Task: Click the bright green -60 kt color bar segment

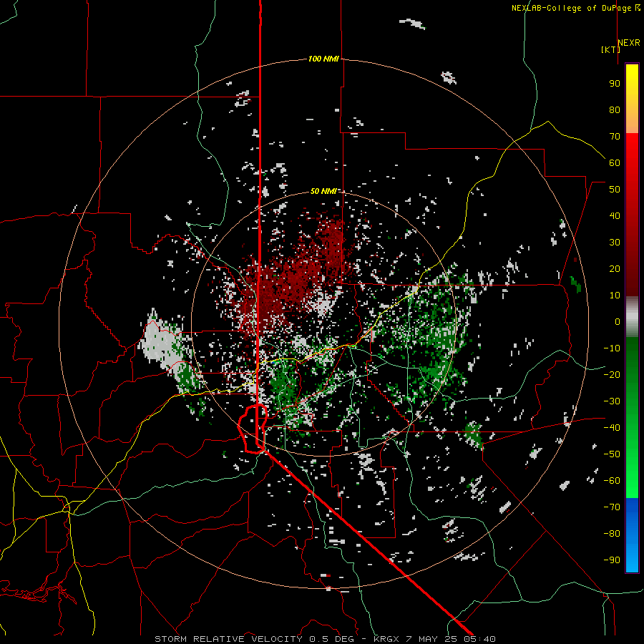Action: (x=632, y=484)
